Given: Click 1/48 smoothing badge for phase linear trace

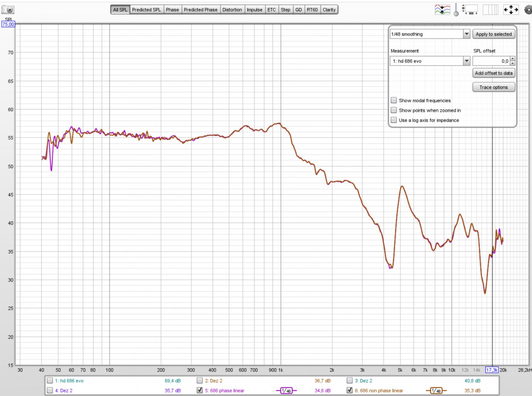Looking at the screenshot, I should pyautogui.click(x=286, y=391).
